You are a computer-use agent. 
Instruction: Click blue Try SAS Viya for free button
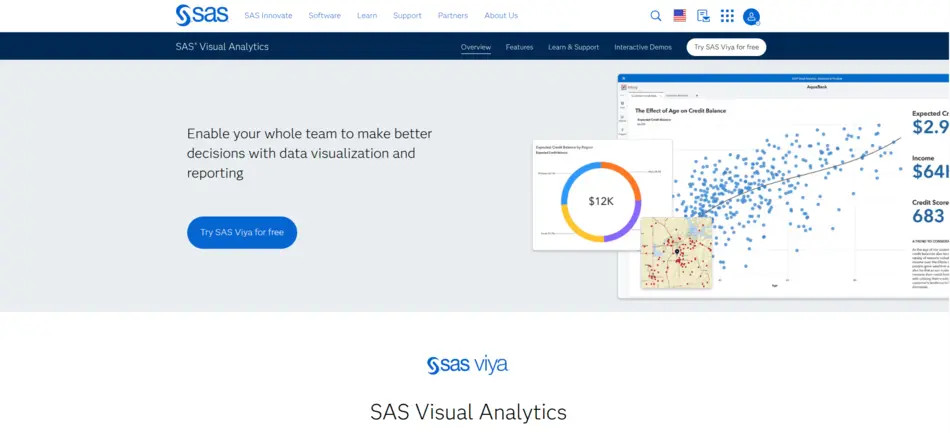[242, 233]
